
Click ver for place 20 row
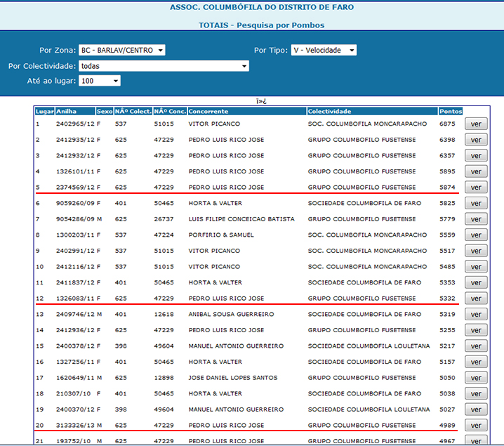(x=475, y=426)
